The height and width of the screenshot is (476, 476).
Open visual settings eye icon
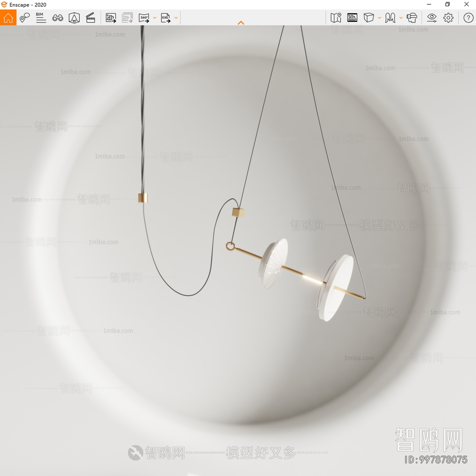(432, 18)
